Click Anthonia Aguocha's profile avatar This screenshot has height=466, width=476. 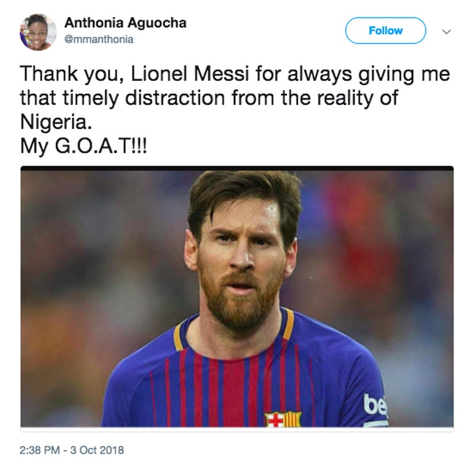point(38,32)
